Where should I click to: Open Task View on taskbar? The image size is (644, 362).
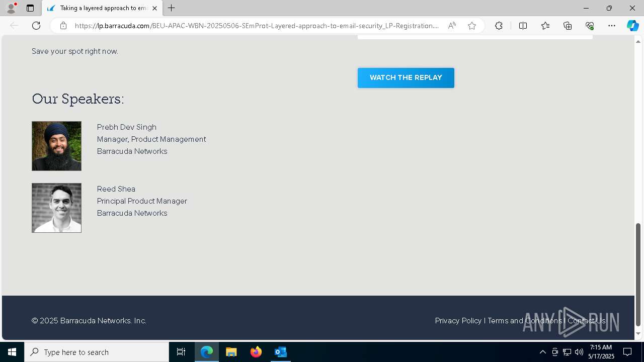(x=181, y=352)
